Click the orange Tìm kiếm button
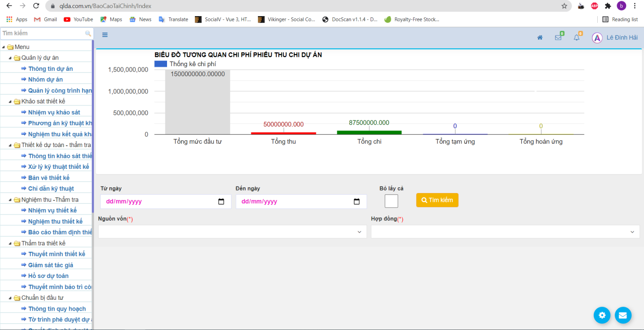 (437, 200)
